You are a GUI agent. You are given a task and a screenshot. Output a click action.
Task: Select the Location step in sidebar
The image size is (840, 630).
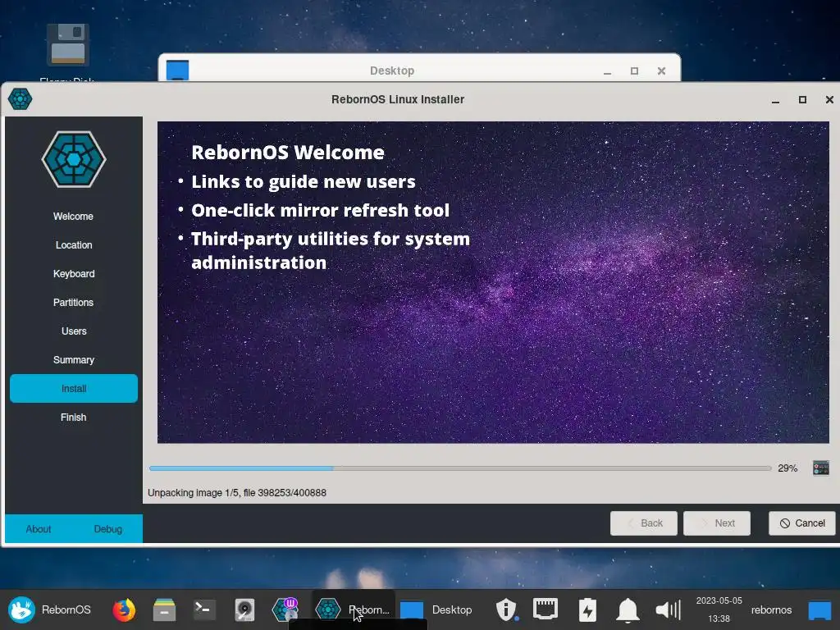(x=73, y=244)
